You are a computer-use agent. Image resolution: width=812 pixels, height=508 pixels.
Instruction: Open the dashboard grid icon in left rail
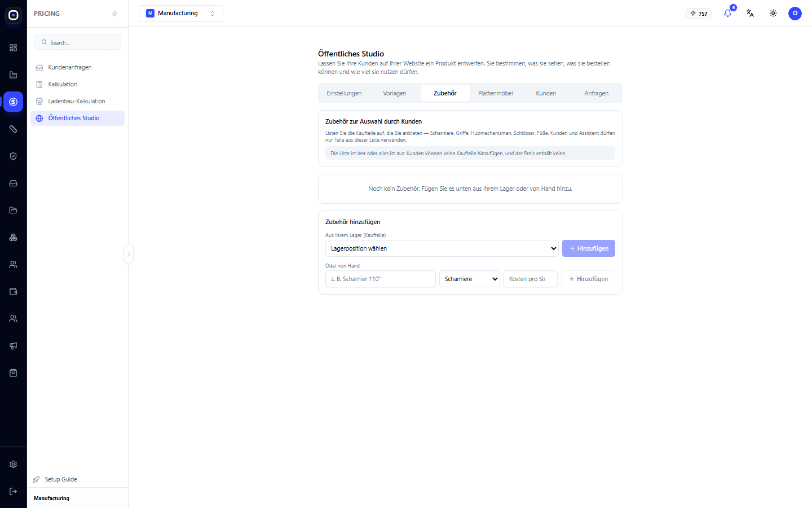[14, 48]
